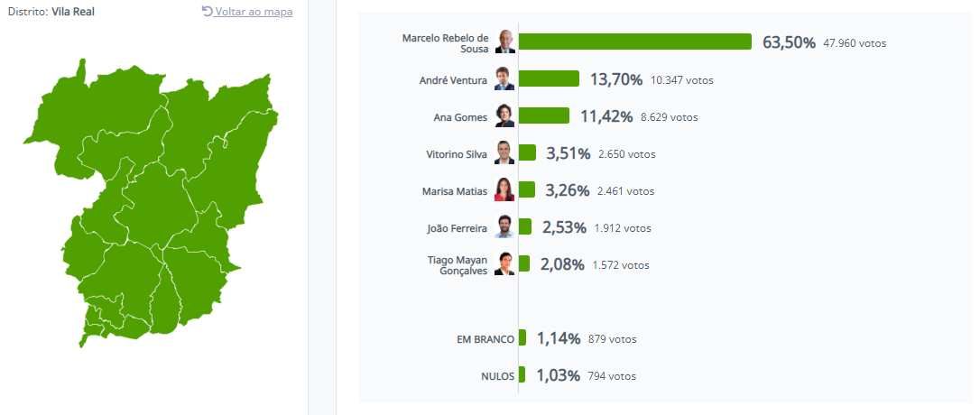This screenshot has height=415, width=980.
Task: Click João Ferreira's portrait thumbnail
Action: tap(504, 227)
